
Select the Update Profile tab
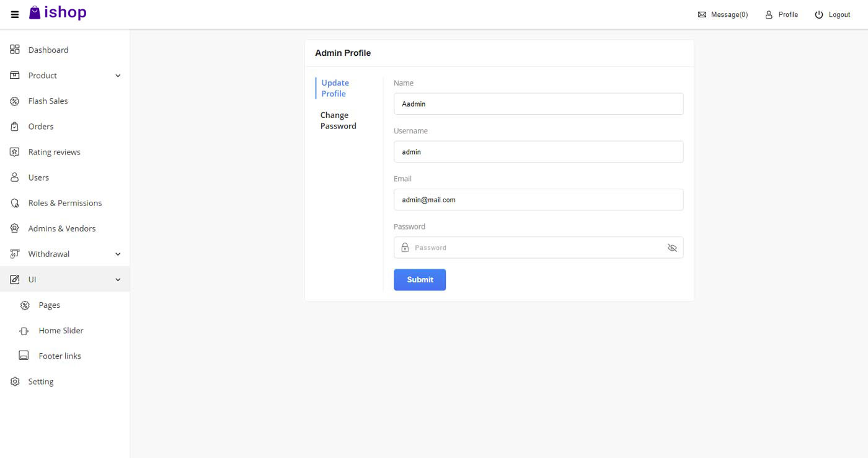[x=335, y=88]
